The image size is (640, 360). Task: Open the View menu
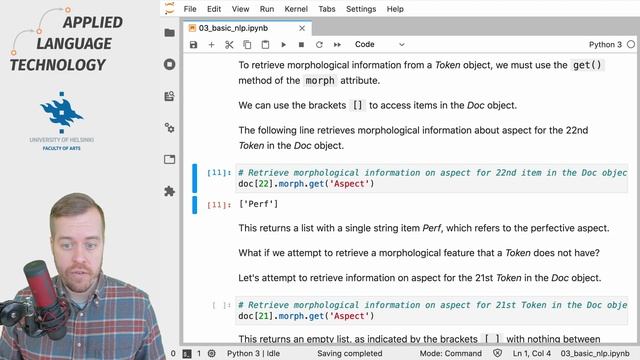point(240,9)
